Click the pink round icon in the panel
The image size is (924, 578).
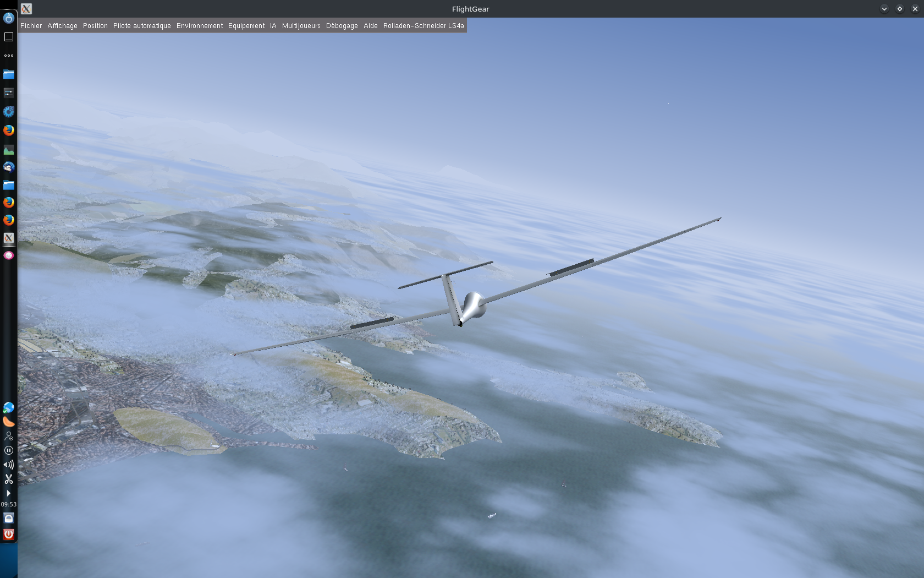click(x=9, y=255)
